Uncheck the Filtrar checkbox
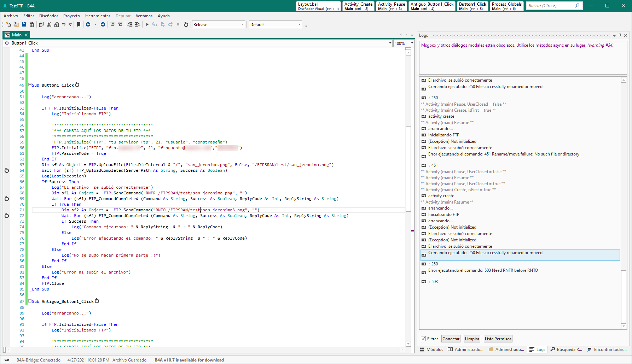The width and height of the screenshot is (632, 364). (x=423, y=339)
